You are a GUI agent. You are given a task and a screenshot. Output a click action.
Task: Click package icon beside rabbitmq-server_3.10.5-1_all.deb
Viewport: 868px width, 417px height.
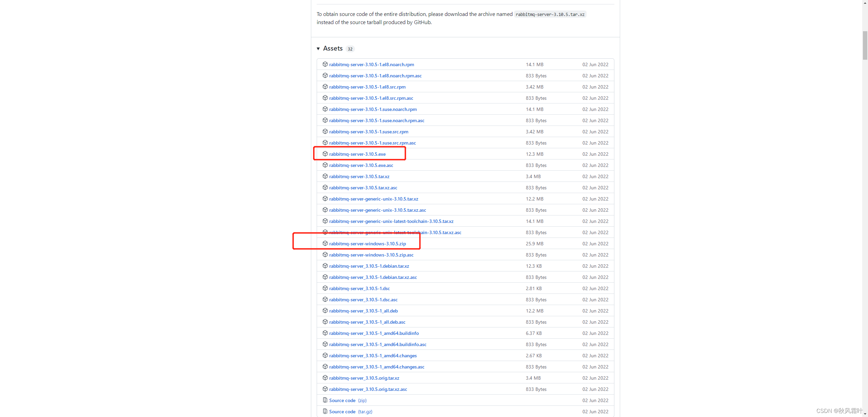click(325, 311)
